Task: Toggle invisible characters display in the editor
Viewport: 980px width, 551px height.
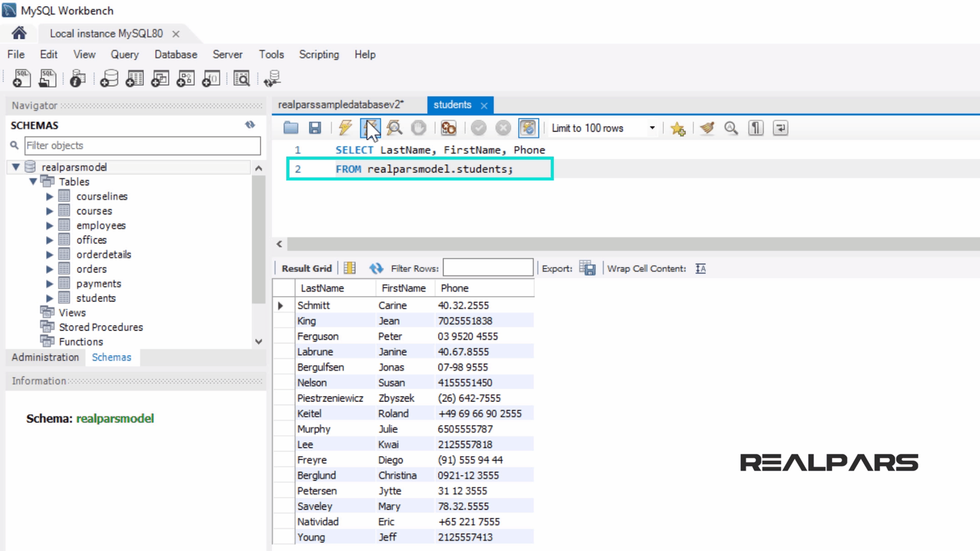Action: (x=756, y=128)
